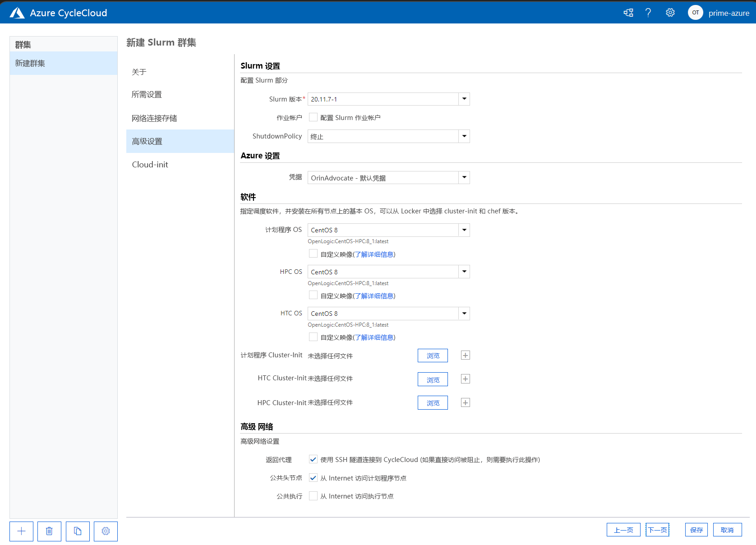Open the feedback/notifications icon in header
Viewport: 756px width, 545px height.
pos(628,13)
